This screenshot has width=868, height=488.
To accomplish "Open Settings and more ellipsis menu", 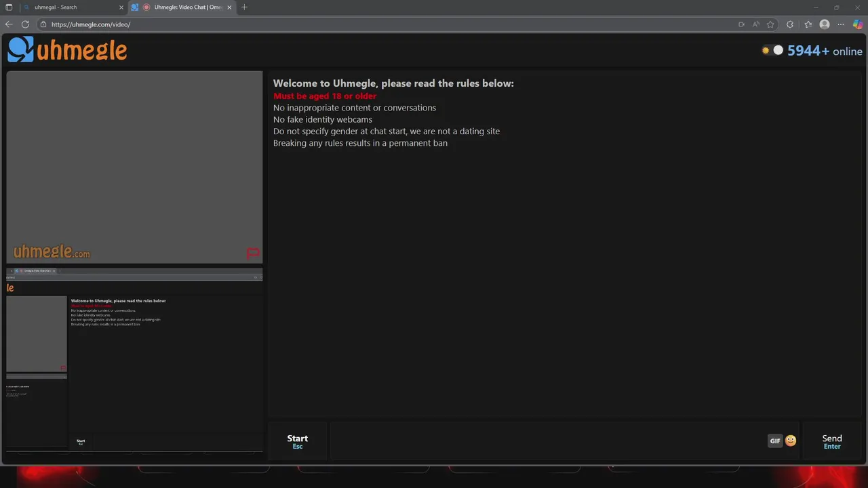I will [841, 24].
